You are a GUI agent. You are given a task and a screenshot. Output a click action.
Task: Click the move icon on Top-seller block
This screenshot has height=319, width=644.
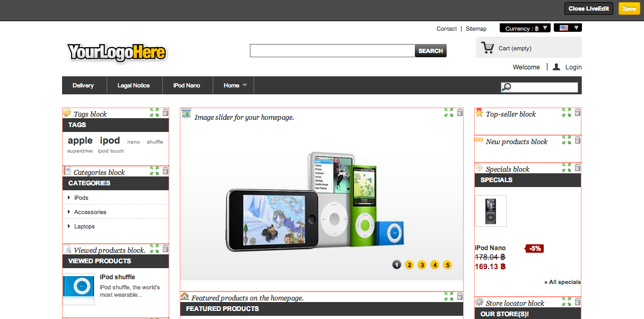click(x=567, y=112)
